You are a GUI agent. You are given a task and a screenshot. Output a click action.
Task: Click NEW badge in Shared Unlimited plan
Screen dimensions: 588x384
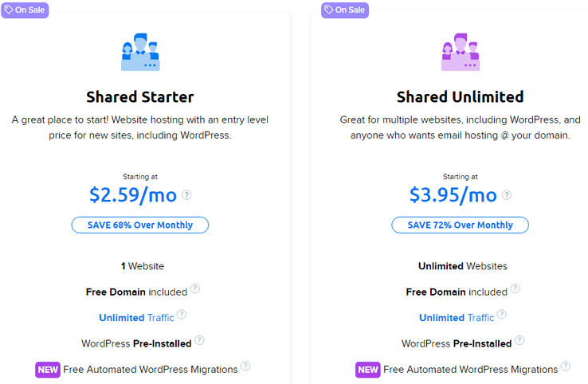click(368, 370)
